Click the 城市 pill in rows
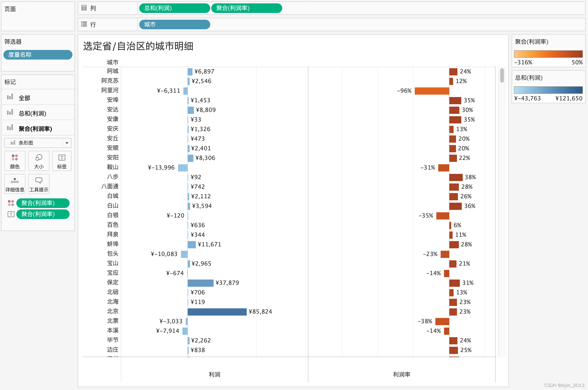This screenshot has height=390, width=588. pos(174,24)
